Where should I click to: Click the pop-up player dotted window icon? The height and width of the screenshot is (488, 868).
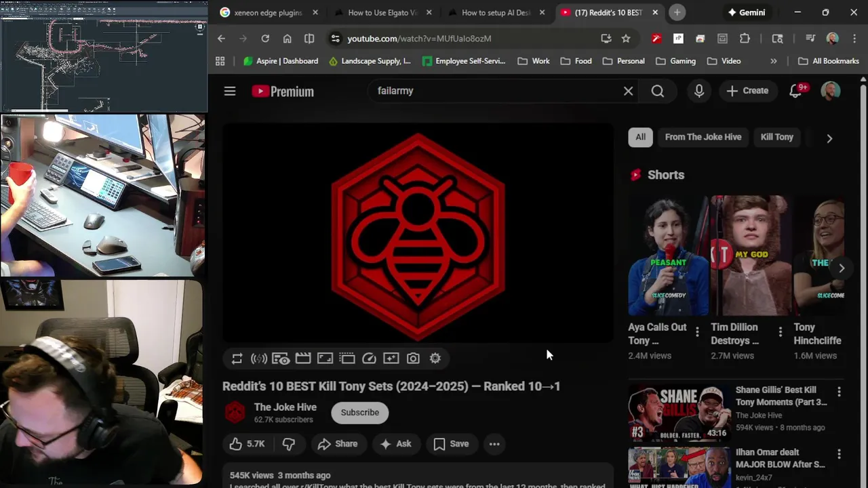coord(347,359)
